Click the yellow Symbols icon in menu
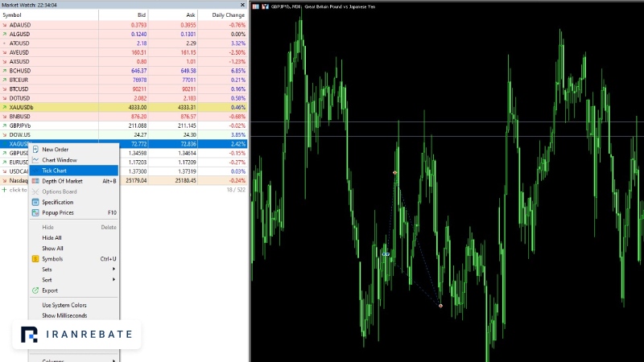The height and width of the screenshot is (362, 644). tap(35, 259)
